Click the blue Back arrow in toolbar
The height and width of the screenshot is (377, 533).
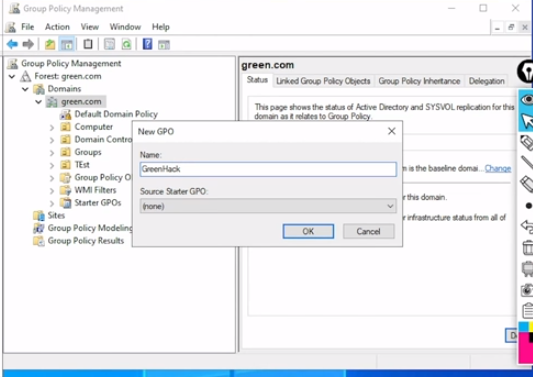tap(12, 44)
